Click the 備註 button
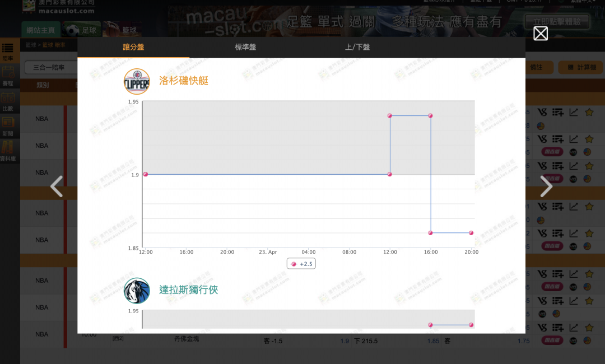The image size is (605, 364). [537, 67]
